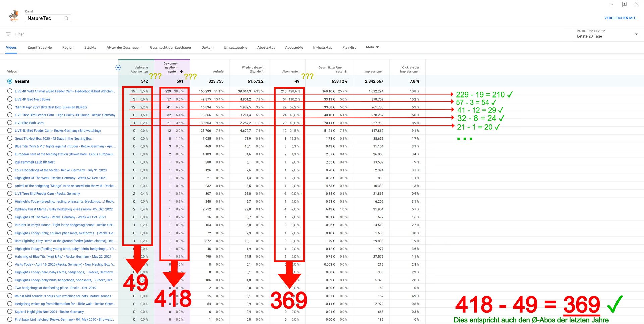This screenshot has height=324, width=644.
Task: Click the VERGLEICHEN MIT... button
Action: pos(621,18)
